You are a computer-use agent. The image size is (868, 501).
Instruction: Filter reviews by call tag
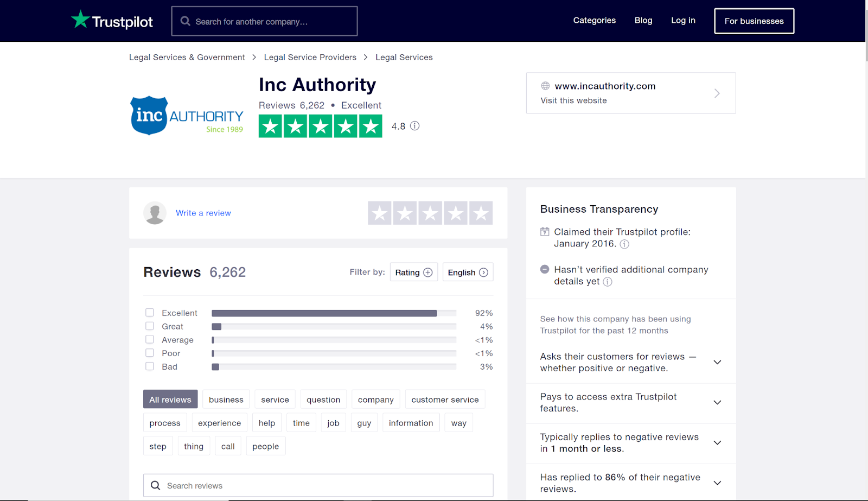pos(228,446)
